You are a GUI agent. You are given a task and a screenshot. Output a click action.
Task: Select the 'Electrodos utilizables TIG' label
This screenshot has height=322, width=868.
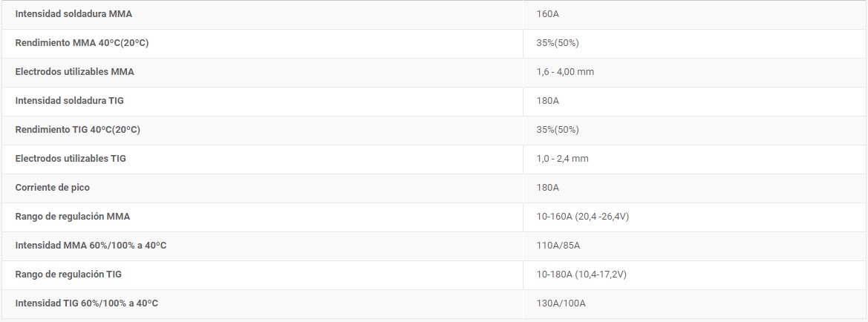(x=71, y=159)
